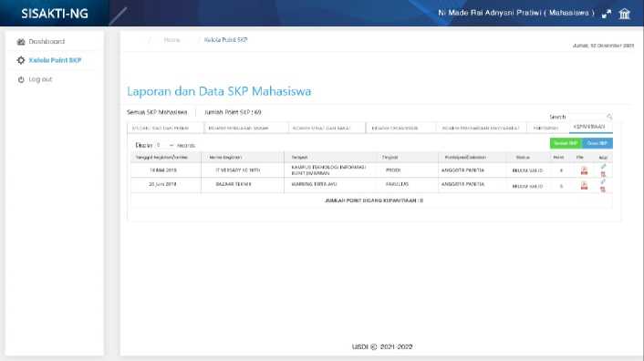Image resolution: width=644 pixels, height=361 pixels.
Task: Click the USDI 2021-2022 footer text
Action: [x=382, y=346]
